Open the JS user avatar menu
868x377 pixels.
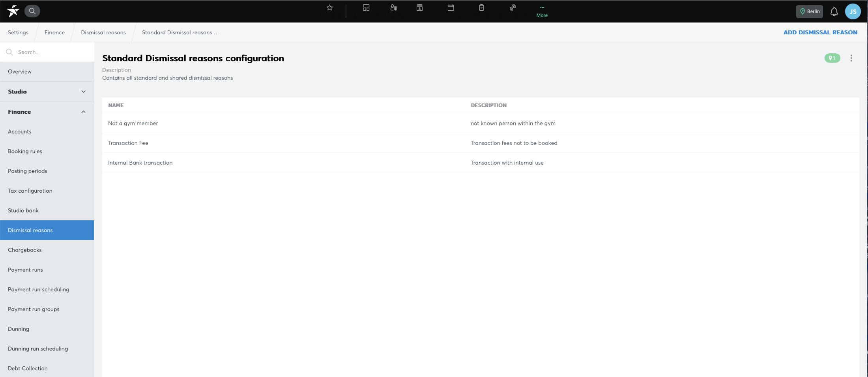point(853,11)
